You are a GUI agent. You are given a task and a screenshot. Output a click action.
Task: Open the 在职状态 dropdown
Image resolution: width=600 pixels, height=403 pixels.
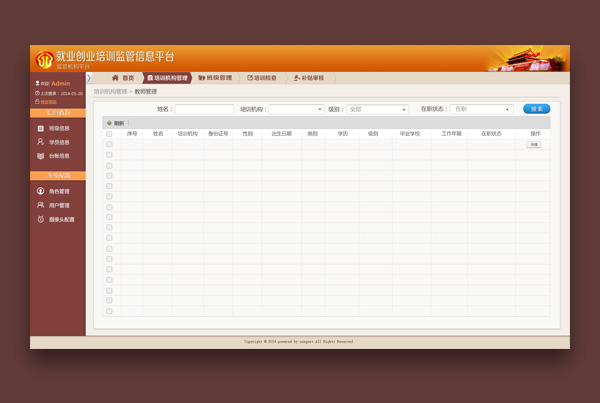tap(481, 109)
